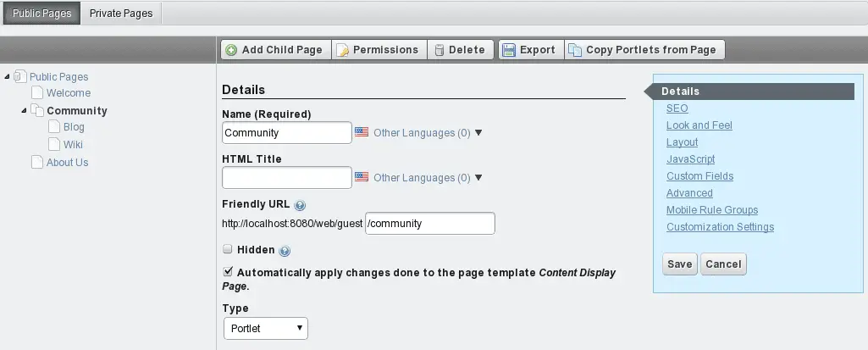This screenshot has height=350, width=868.
Task: Focus the Name input containing Community
Action: click(x=287, y=133)
